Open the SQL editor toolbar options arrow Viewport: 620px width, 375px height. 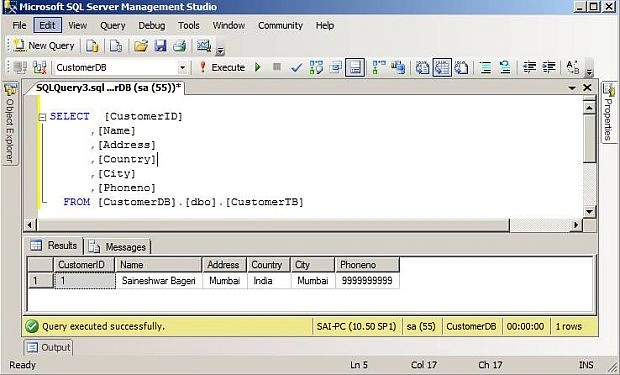pyautogui.click(x=589, y=72)
